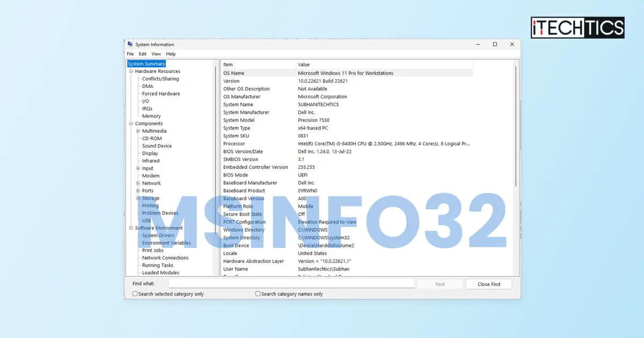
Task: Select Running Tasks in the navigation tree
Action: tap(157, 265)
